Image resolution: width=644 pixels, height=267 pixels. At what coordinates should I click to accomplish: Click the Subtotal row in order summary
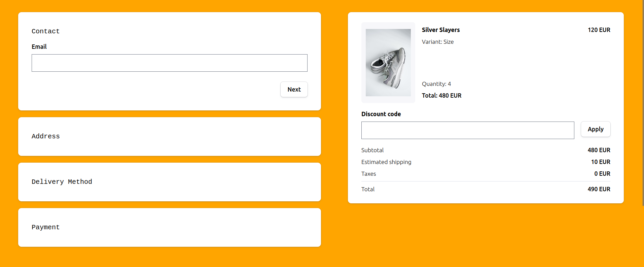click(372, 150)
